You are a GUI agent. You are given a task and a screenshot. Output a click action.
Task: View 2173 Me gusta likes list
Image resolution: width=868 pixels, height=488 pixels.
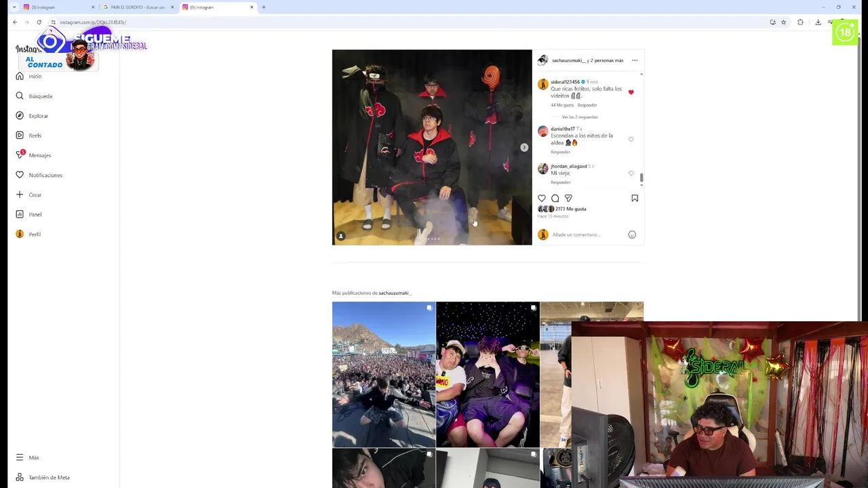pyautogui.click(x=571, y=209)
